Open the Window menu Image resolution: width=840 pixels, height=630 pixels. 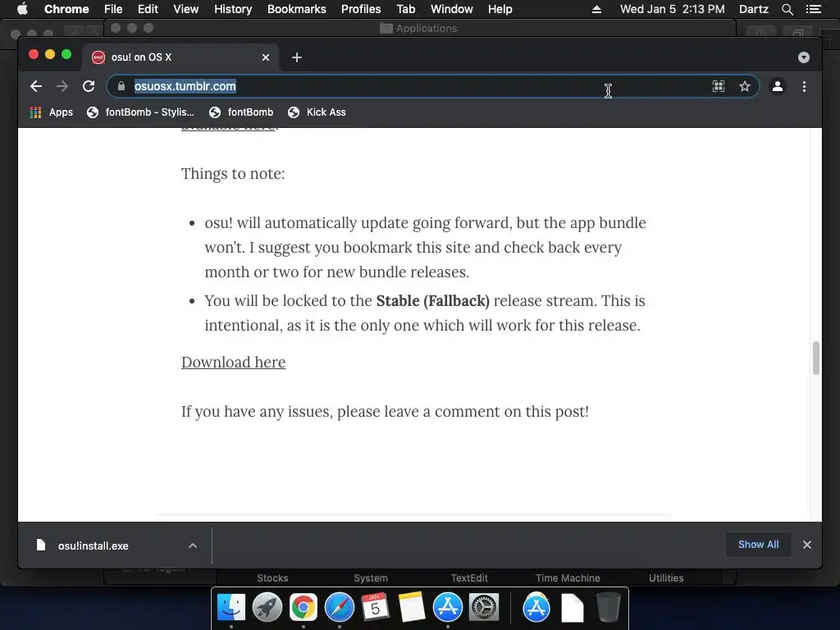(x=452, y=9)
